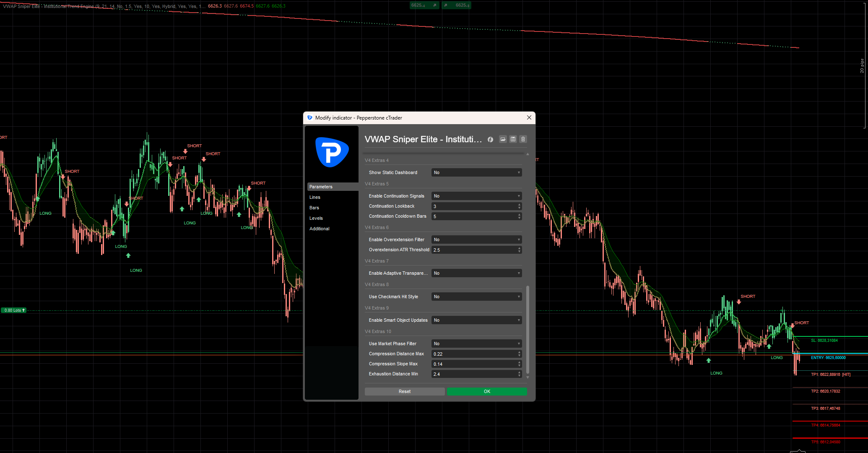Viewport: 868px width, 453px height.
Task: Load a saved template using the folder icon
Action: [x=503, y=139]
